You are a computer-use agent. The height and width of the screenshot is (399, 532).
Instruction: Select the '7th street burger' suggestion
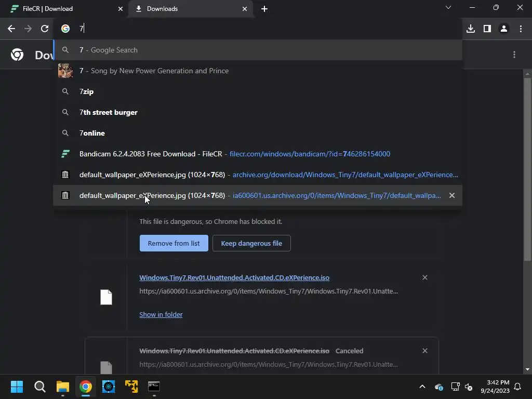tap(258, 112)
